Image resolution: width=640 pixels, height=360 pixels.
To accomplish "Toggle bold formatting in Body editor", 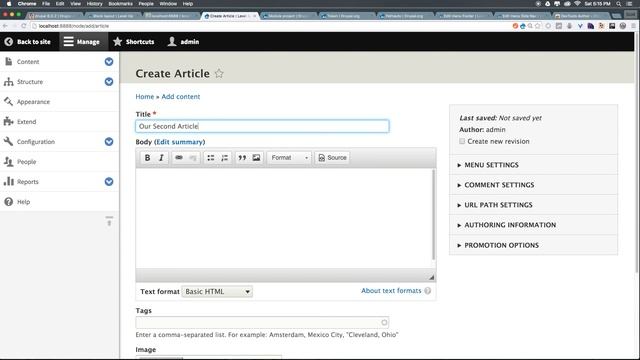I will tap(147, 158).
